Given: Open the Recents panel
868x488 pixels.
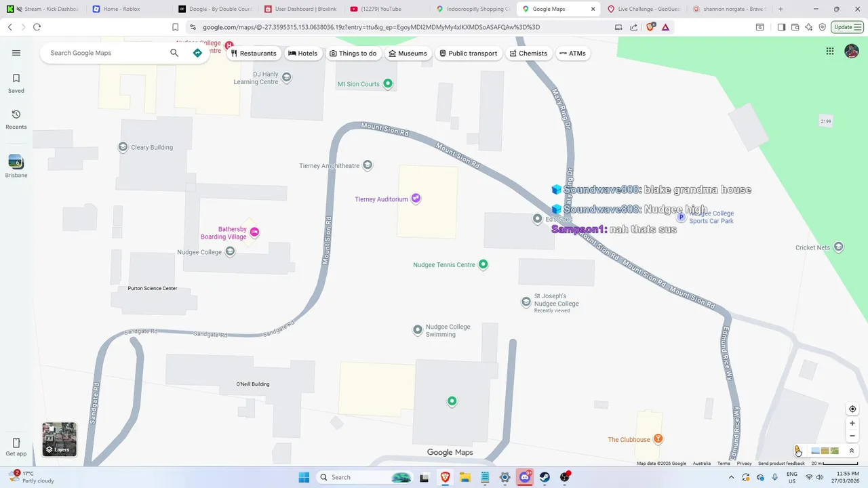Looking at the screenshot, I should tap(16, 119).
